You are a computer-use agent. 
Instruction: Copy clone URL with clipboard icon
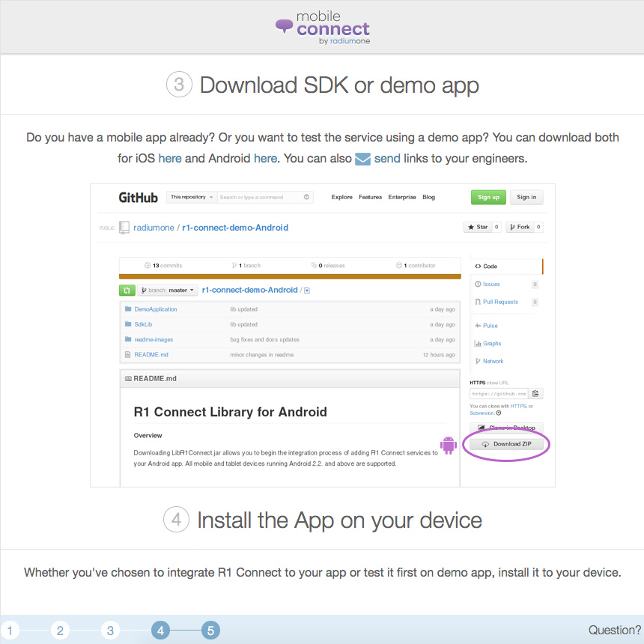click(x=535, y=394)
